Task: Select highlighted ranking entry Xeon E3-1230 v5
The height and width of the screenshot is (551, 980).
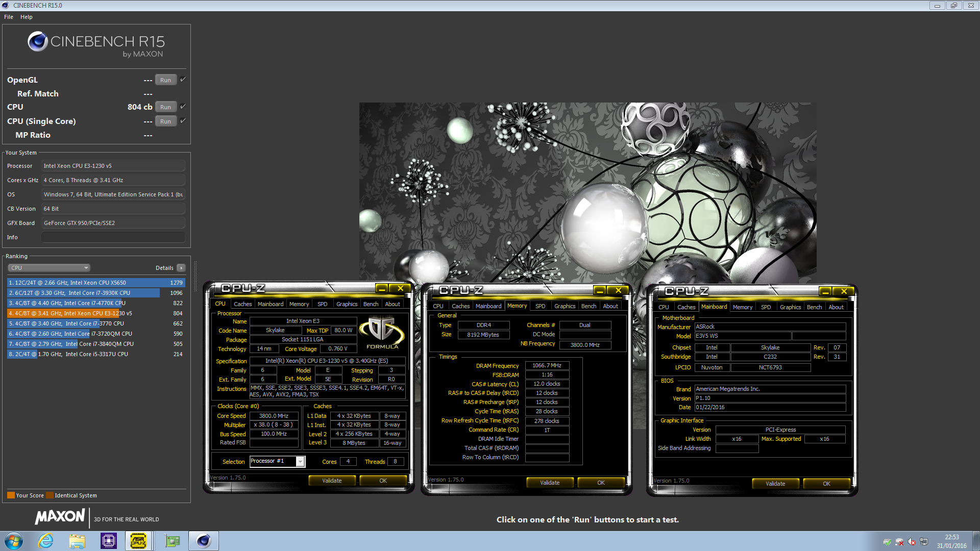Action: [x=96, y=313]
